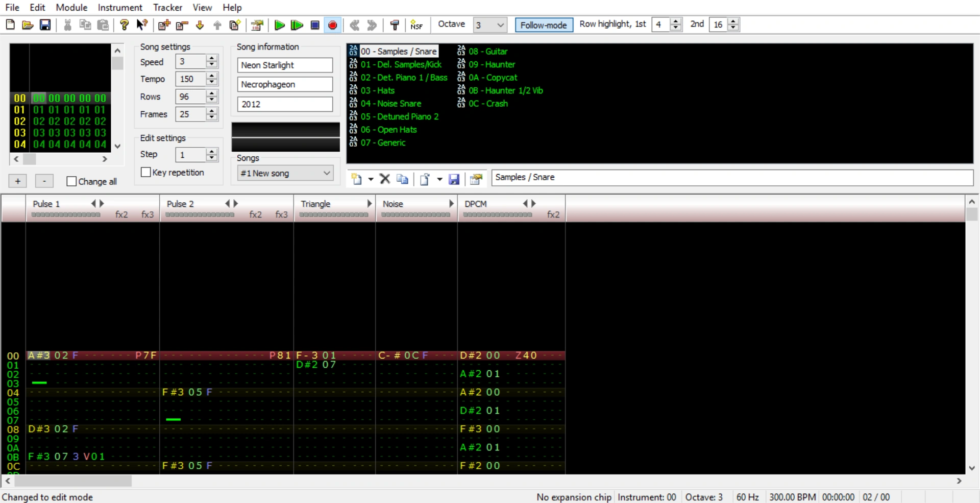
Task: Open module properties via the hammer icon
Action: (x=394, y=25)
